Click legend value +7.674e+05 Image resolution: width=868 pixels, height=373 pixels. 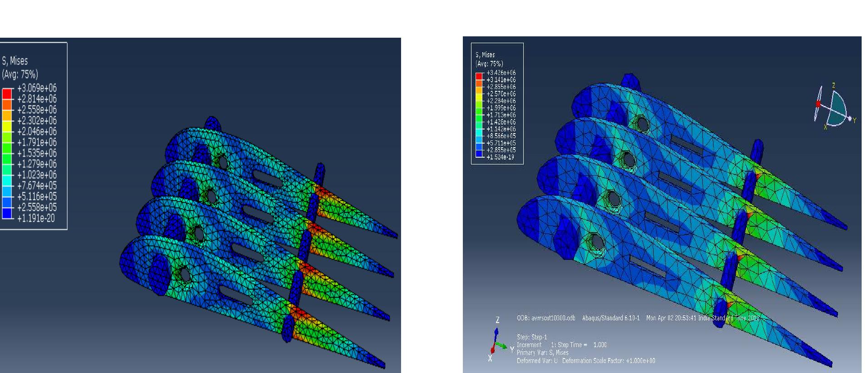tap(37, 186)
